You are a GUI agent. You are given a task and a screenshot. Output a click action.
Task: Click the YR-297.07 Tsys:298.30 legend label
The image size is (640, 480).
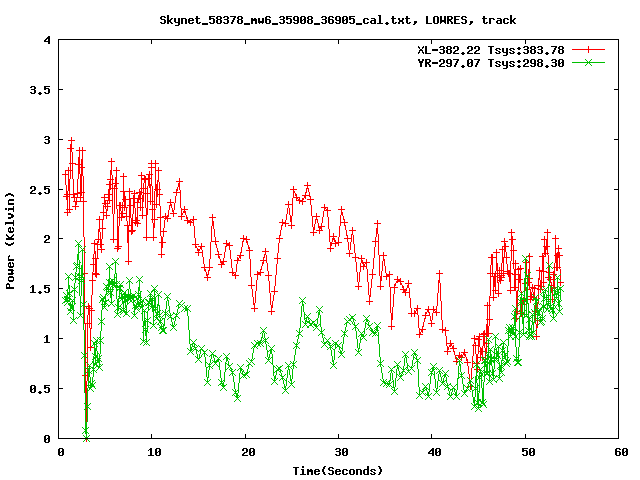[491, 63]
